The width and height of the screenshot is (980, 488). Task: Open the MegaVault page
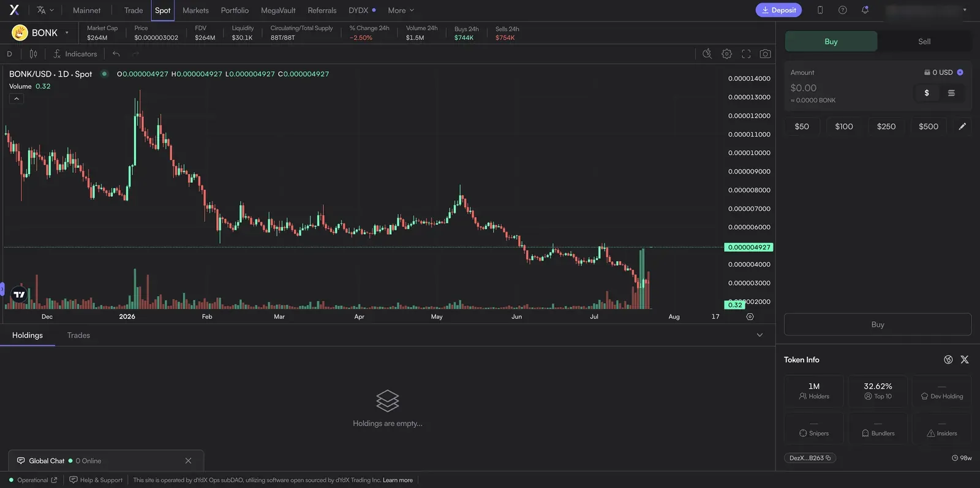point(278,10)
